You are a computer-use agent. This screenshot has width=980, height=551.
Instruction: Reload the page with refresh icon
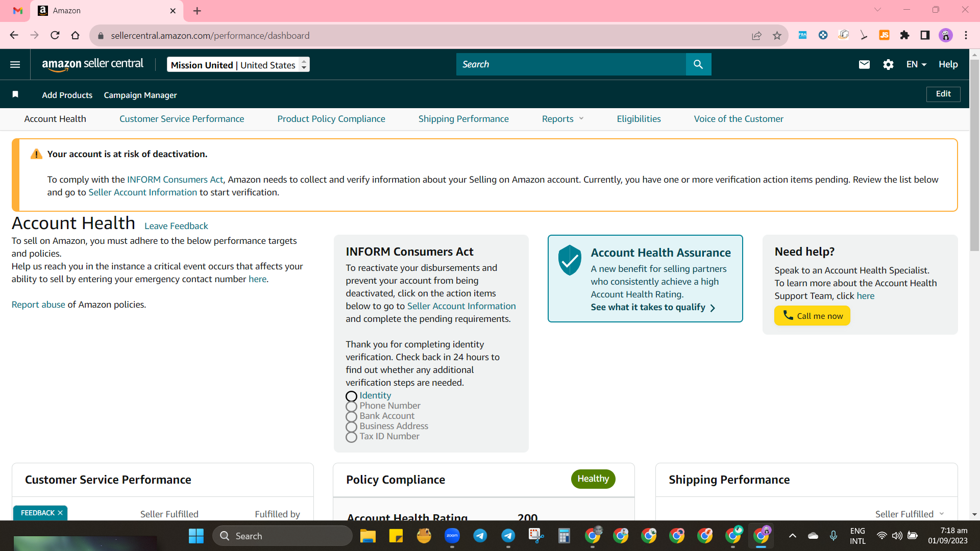(x=55, y=35)
